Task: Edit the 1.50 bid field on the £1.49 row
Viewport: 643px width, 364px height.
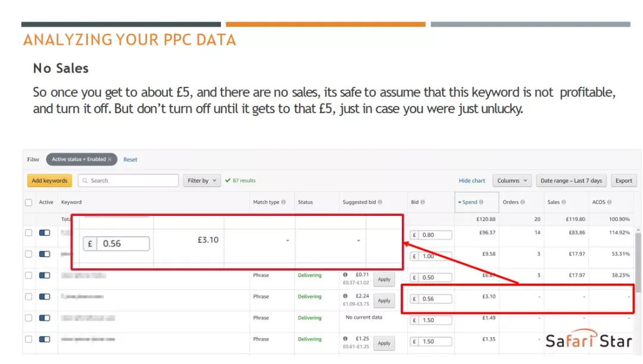Action: click(x=431, y=320)
